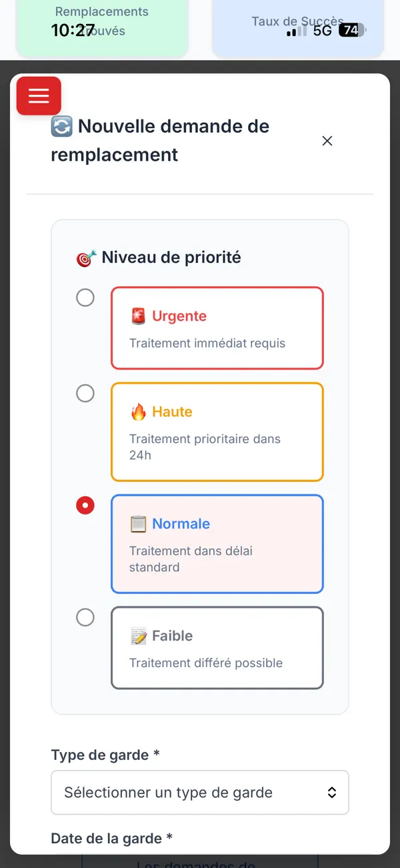Image resolution: width=400 pixels, height=868 pixels.
Task: Open the type de garde dropdown
Action: pos(199,792)
